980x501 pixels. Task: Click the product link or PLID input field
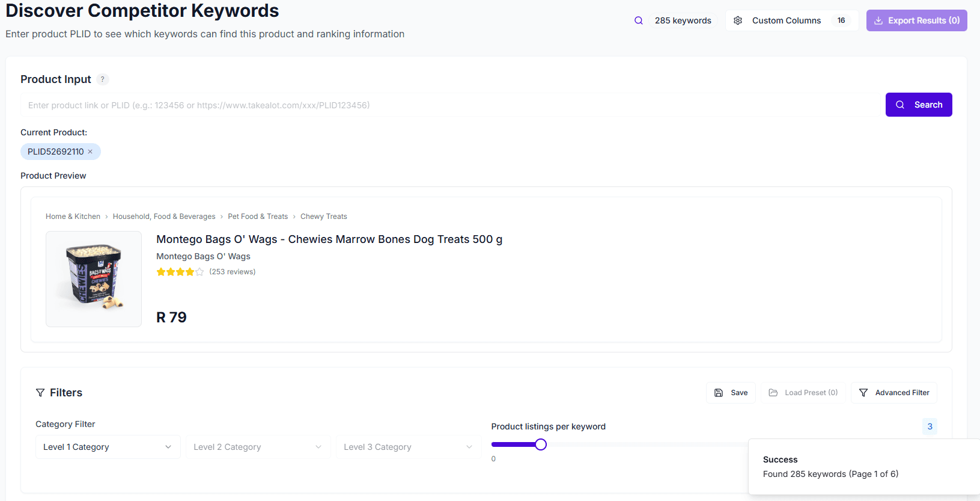(x=451, y=105)
